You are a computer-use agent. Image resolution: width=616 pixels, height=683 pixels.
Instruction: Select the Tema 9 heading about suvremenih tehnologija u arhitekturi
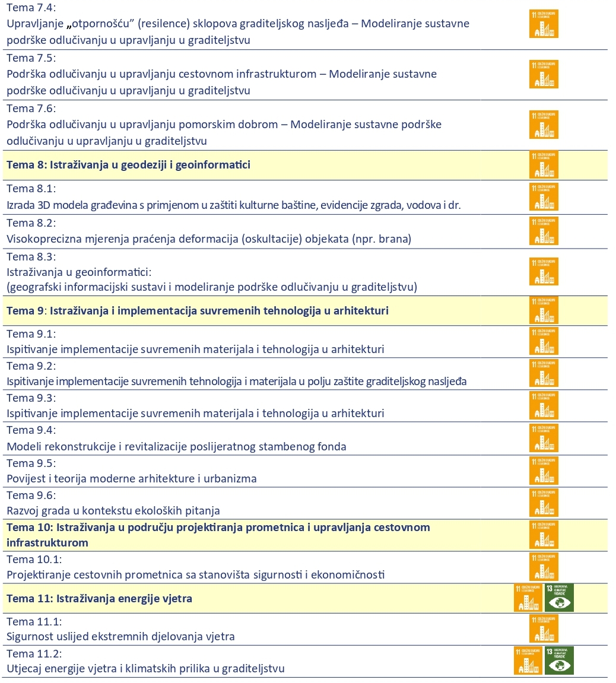click(198, 310)
